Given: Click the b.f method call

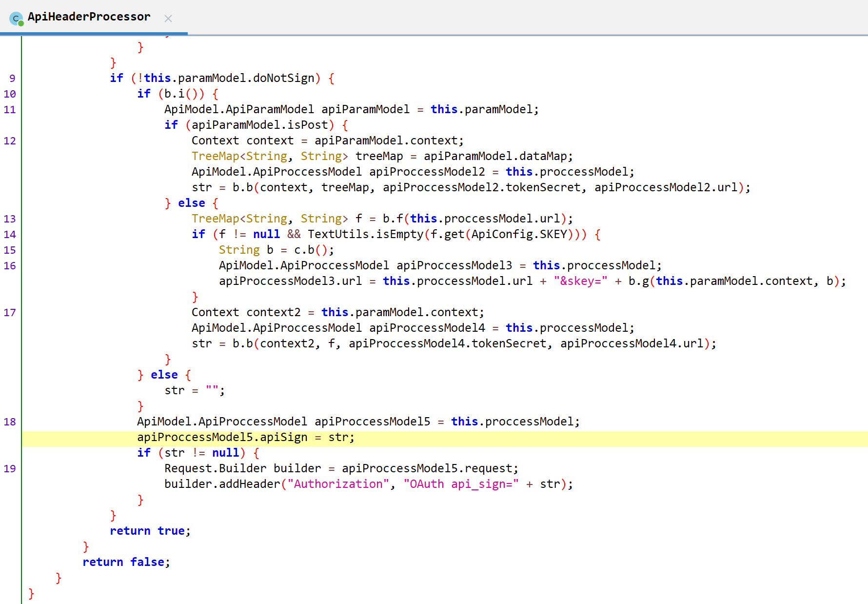Looking at the screenshot, I should tap(393, 219).
